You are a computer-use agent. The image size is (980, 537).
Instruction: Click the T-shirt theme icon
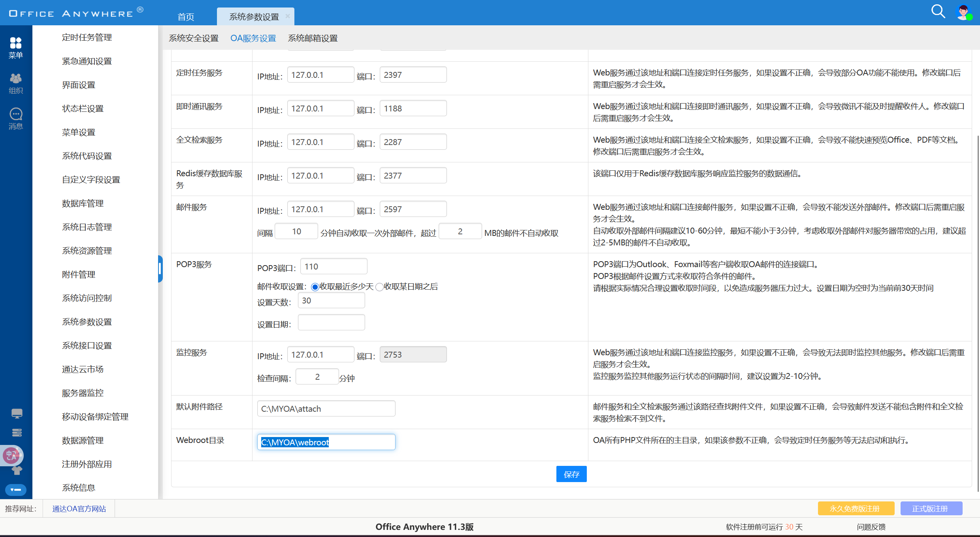tap(17, 470)
